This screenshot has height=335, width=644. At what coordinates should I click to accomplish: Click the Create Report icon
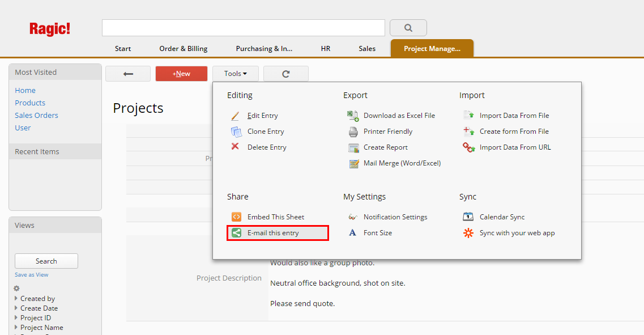[x=353, y=147]
